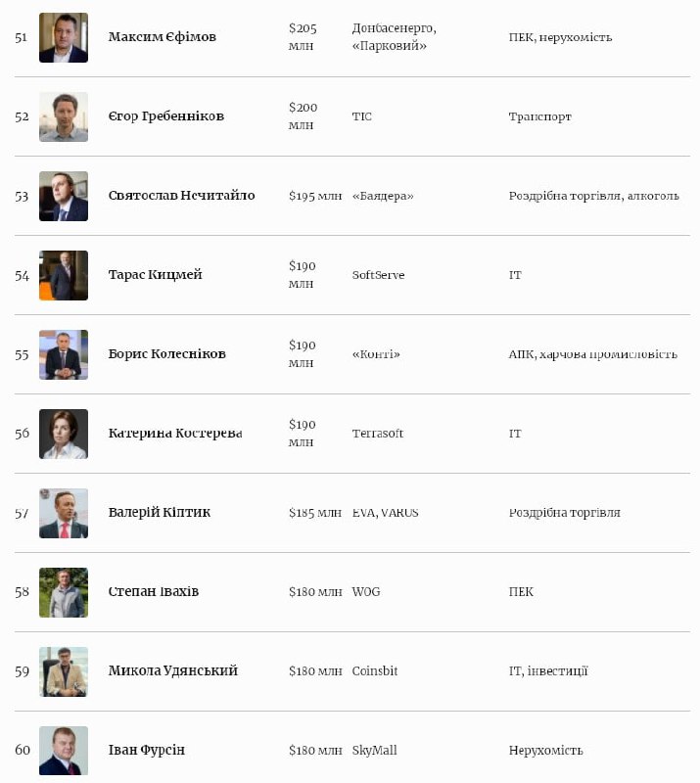Open Максим Єфімов's portrait photo
This screenshot has width=700, height=783.
pos(64,37)
